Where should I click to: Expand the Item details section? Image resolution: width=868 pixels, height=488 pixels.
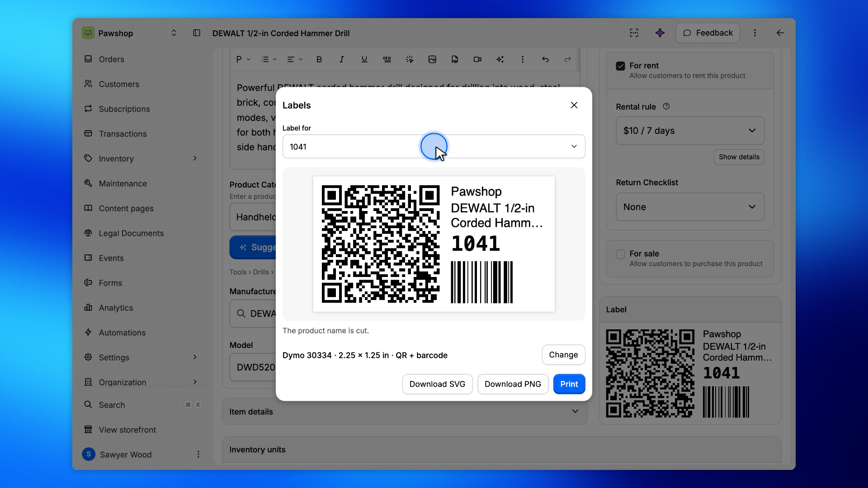[405, 412]
